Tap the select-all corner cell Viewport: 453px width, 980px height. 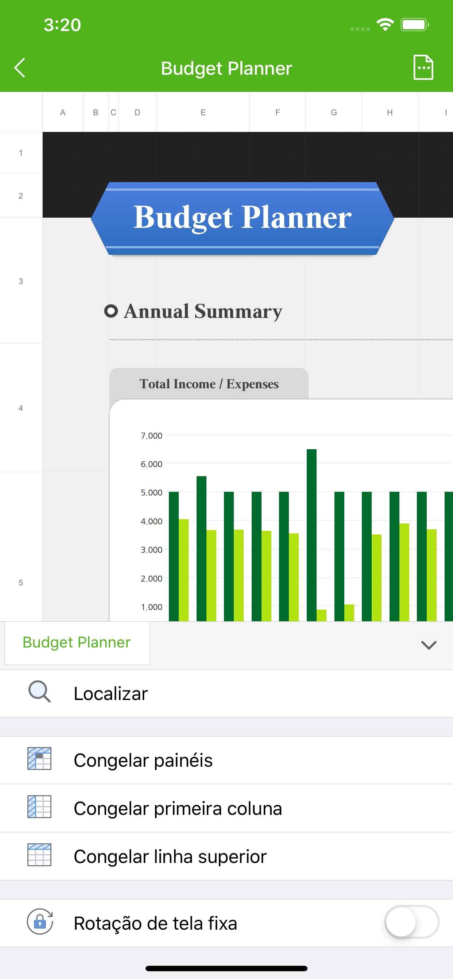(21, 112)
